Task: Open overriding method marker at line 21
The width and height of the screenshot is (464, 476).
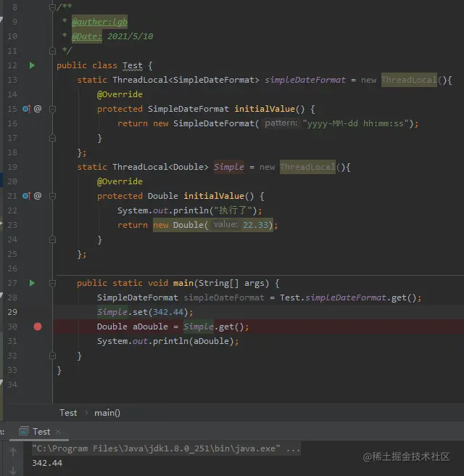Action: 27,196
